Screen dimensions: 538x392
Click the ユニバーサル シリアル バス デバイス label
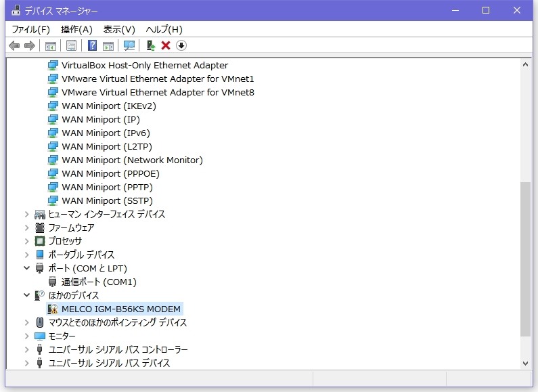coord(109,363)
